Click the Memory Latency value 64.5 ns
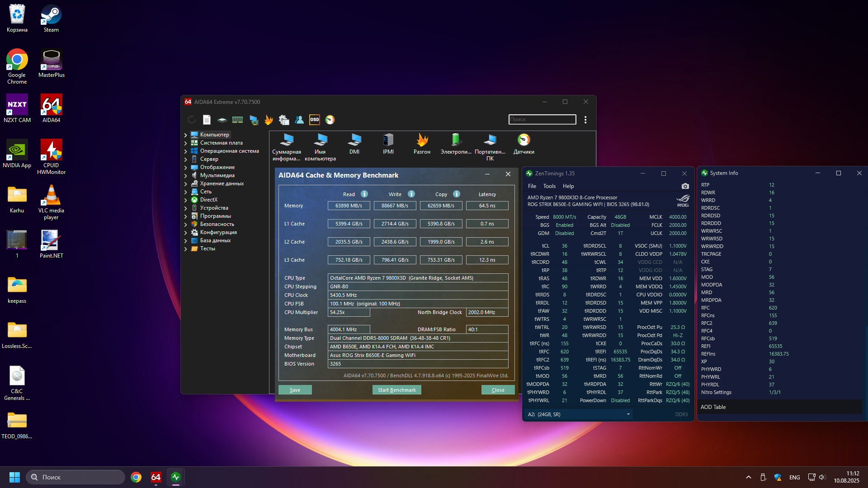This screenshot has height=488, width=868. click(487, 206)
